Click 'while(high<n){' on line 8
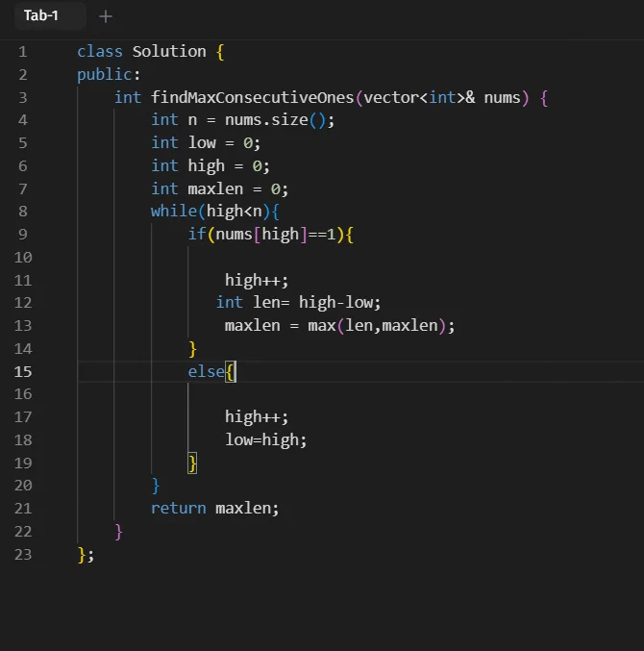Image resolution: width=644 pixels, height=651 pixels. (215, 212)
